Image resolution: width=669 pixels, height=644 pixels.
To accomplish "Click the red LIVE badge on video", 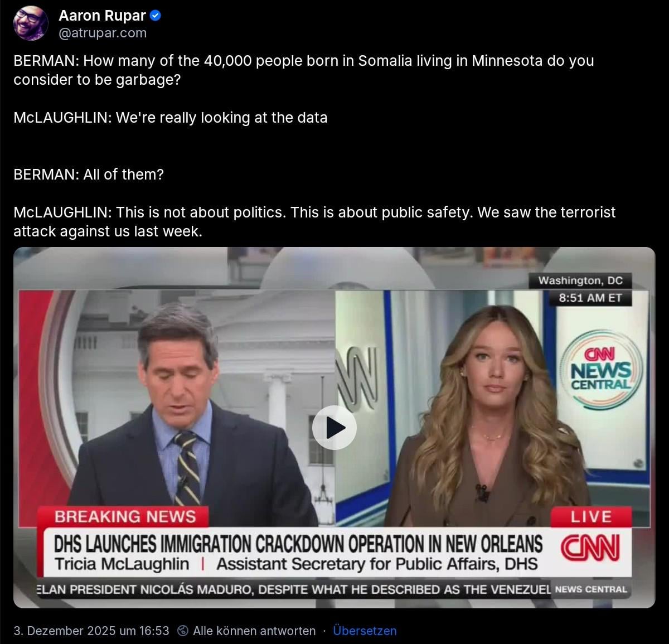I will tap(591, 517).
